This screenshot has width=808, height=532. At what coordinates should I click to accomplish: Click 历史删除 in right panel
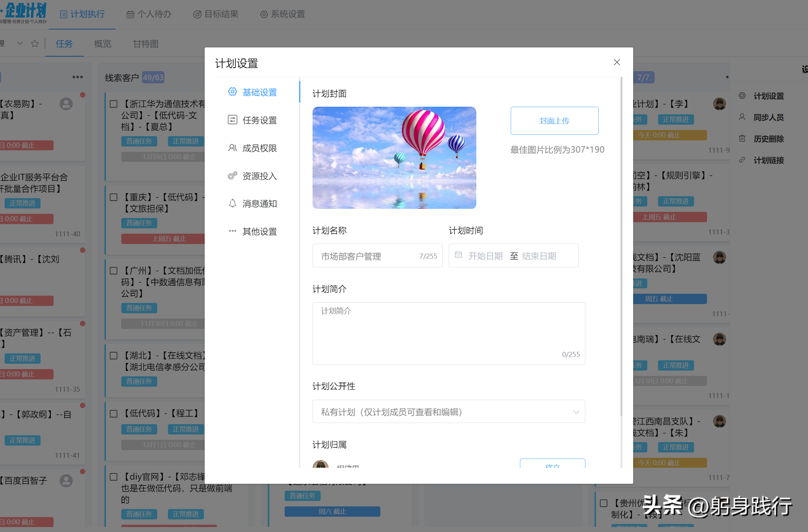pos(768,139)
